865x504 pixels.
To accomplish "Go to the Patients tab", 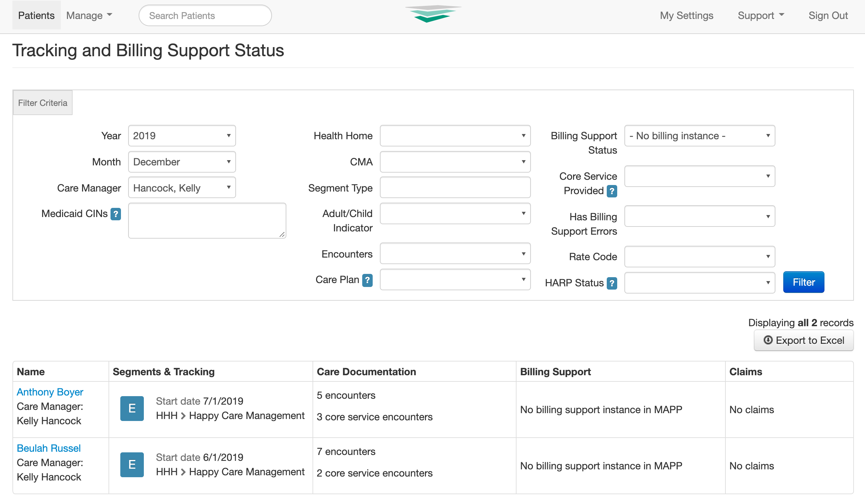I will (x=36, y=15).
